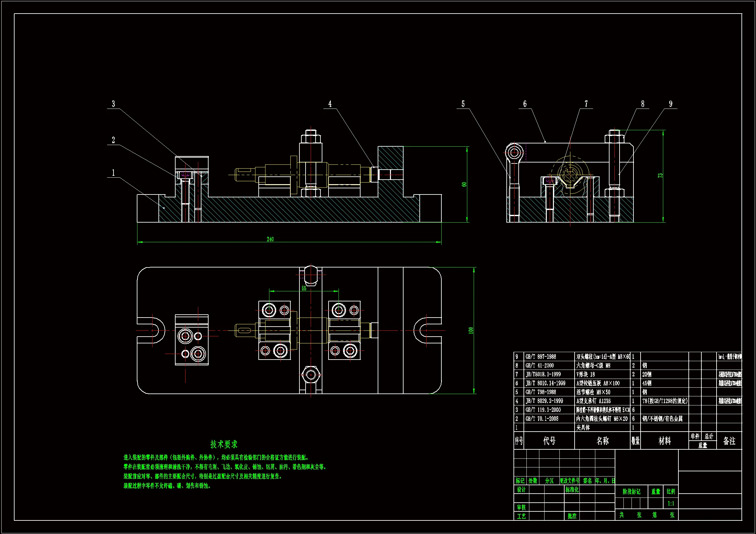Click the 1:1 scale value
This screenshot has width=756, height=534.
(x=671, y=503)
